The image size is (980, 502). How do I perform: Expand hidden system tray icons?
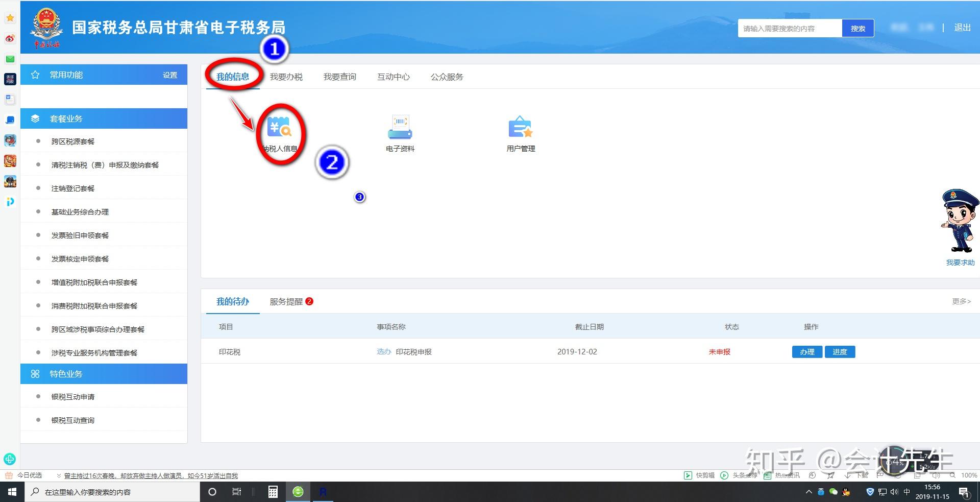tap(808, 492)
